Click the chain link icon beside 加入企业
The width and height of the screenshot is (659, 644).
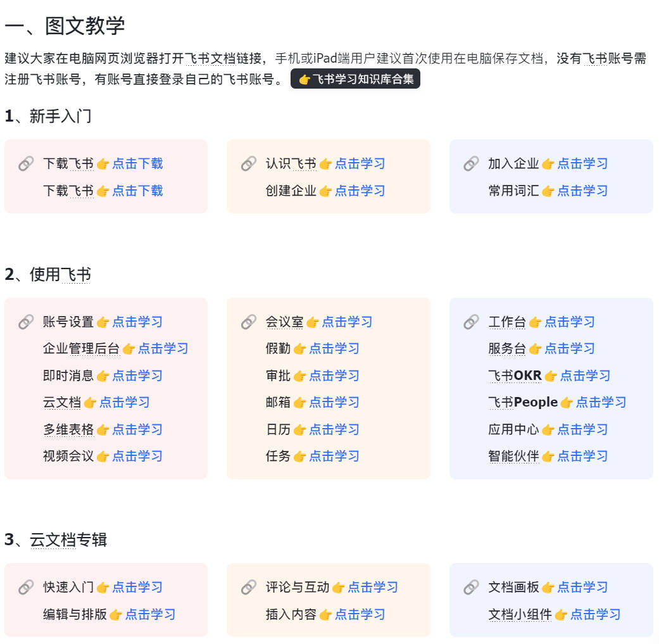pos(471,163)
